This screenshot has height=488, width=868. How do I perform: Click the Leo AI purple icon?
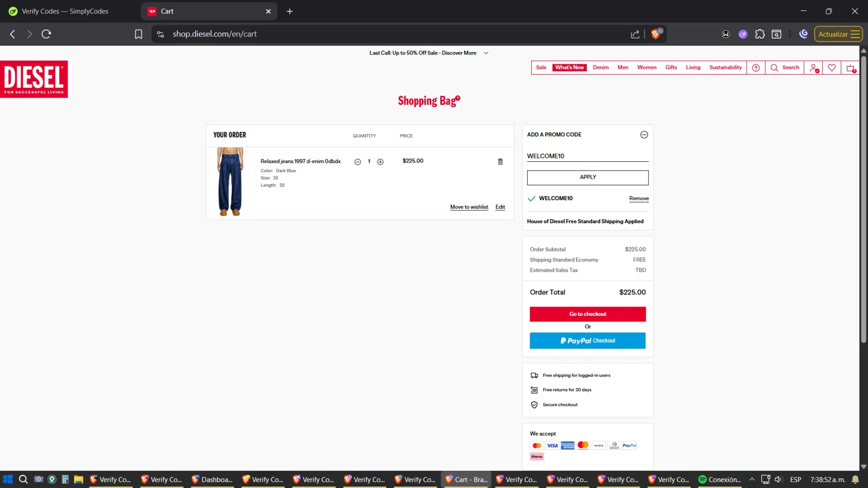743,34
